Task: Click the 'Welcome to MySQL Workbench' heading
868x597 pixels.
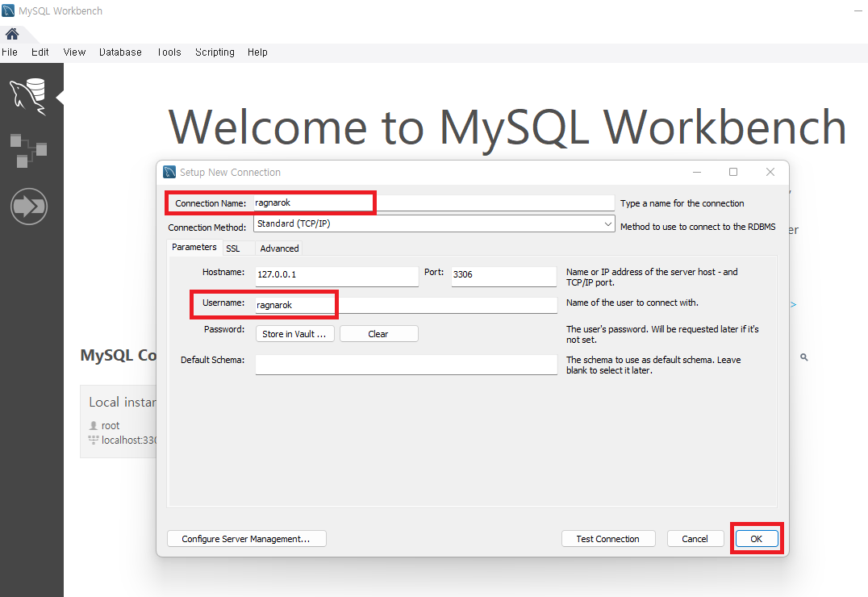Action: pyautogui.click(x=507, y=127)
